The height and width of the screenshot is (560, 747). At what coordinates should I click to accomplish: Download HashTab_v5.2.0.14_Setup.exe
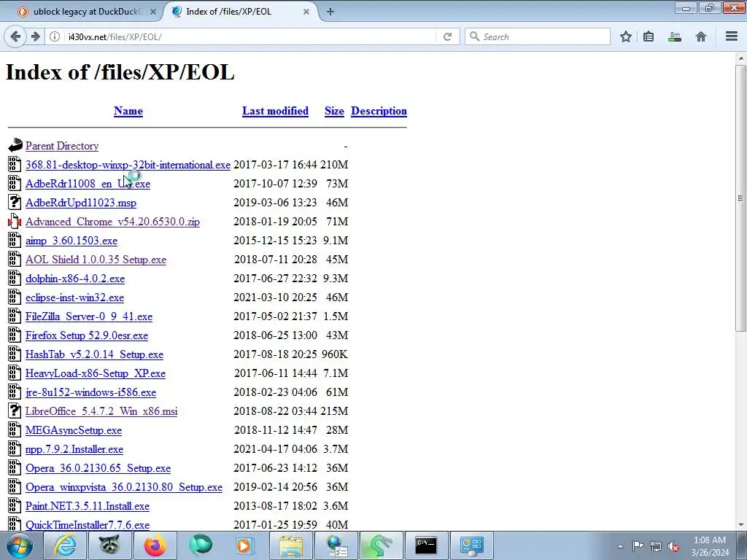pos(94,355)
